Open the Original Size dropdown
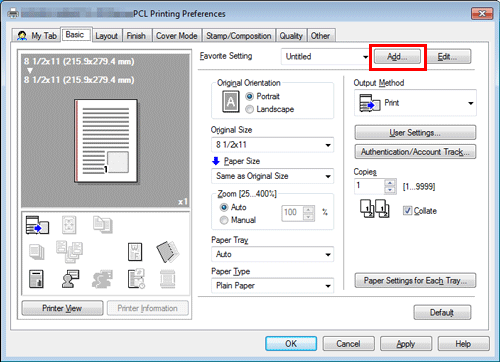This screenshot has height=362, width=500. 272,145
